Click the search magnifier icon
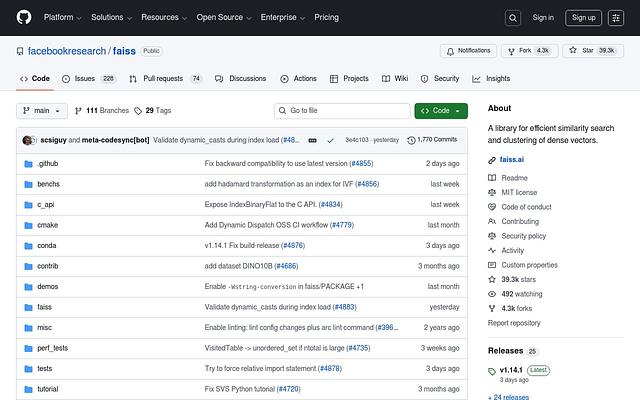Viewport: 640px width, 400px height. pos(512,17)
